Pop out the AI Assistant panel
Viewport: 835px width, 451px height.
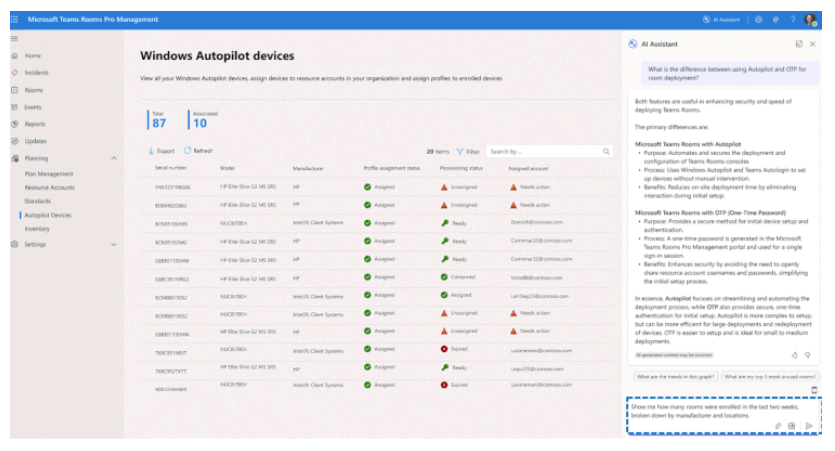[799, 44]
